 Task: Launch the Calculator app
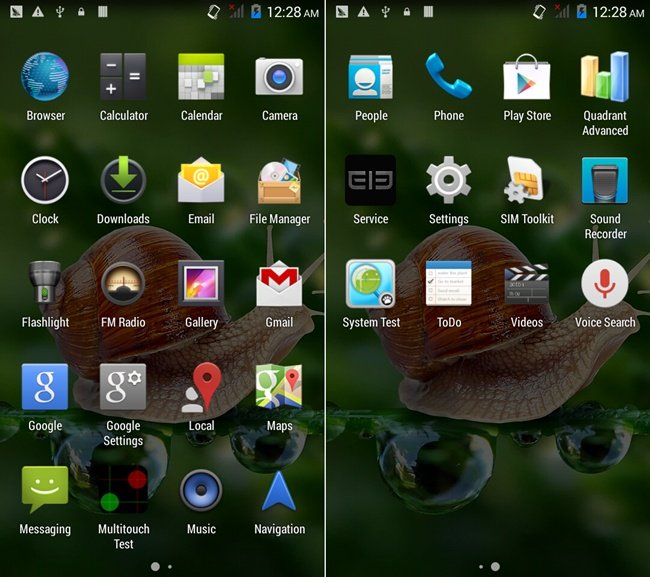123,77
